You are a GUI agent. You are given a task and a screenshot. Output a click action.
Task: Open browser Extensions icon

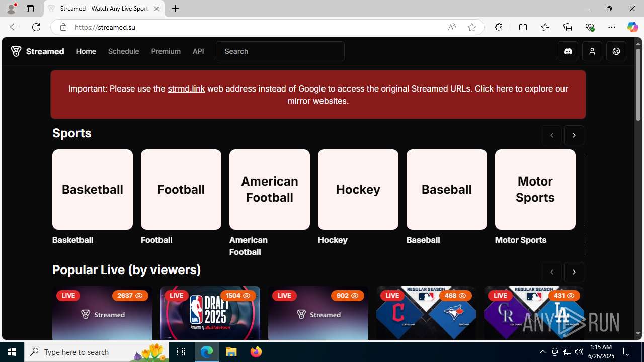point(499,27)
